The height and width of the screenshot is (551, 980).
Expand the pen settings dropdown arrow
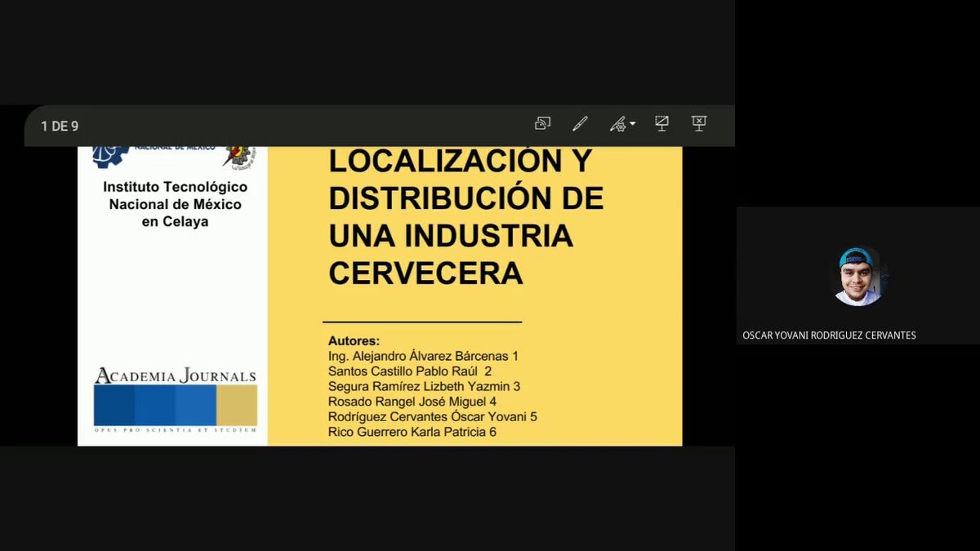tap(632, 125)
